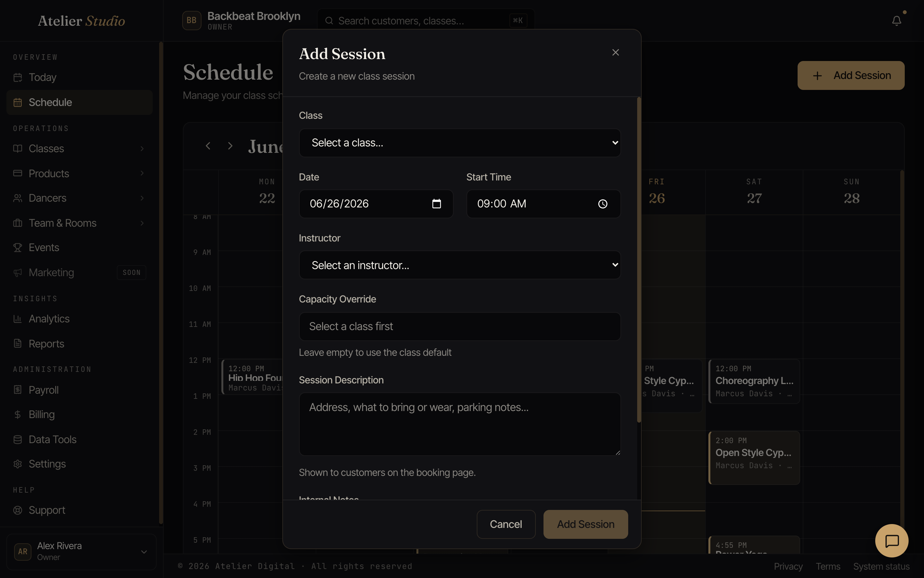The image size is (924, 578).
Task: Click the Classes book icon
Action: [18, 148]
